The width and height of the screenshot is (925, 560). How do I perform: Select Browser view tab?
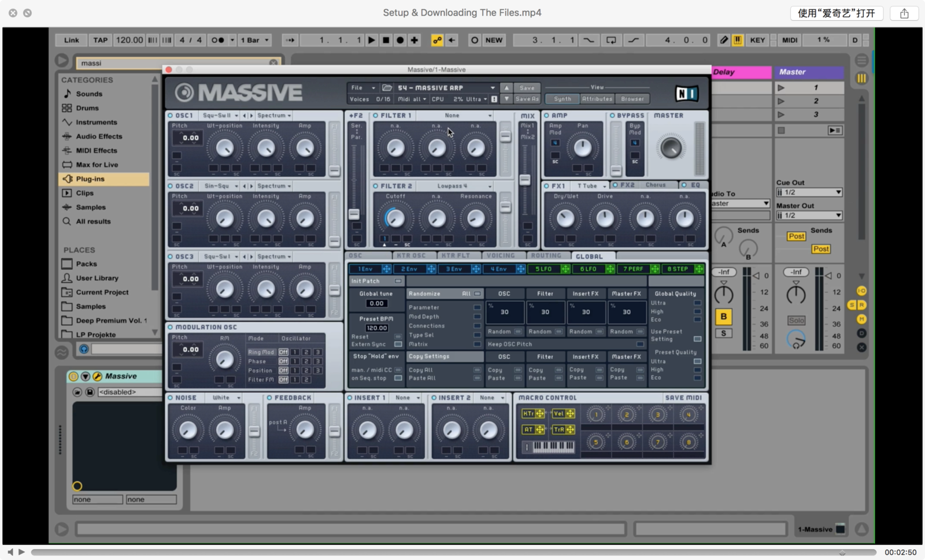click(x=632, y=99)
